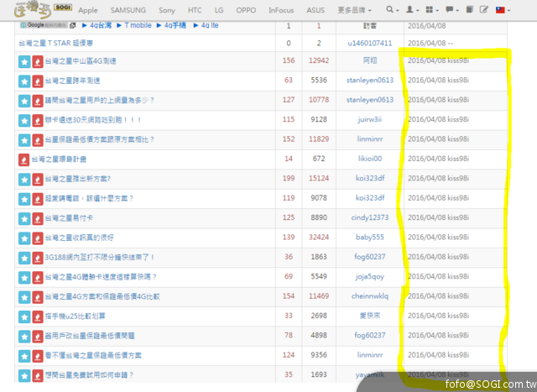Click red flame icon beside 攜手機u25比較划算

[37, 316]
